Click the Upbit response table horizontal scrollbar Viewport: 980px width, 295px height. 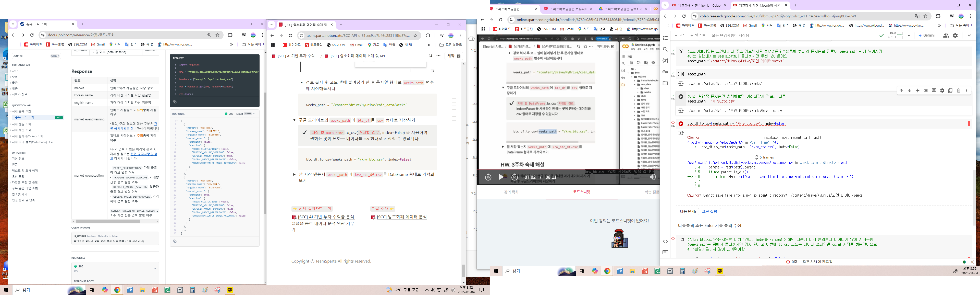pos(107,221)
